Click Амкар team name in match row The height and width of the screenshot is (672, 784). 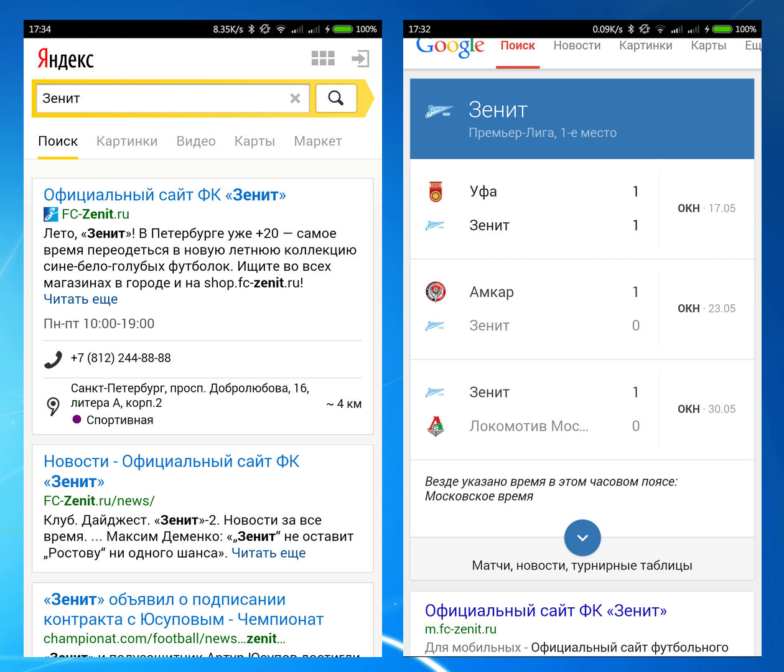[x=492, y=292]
